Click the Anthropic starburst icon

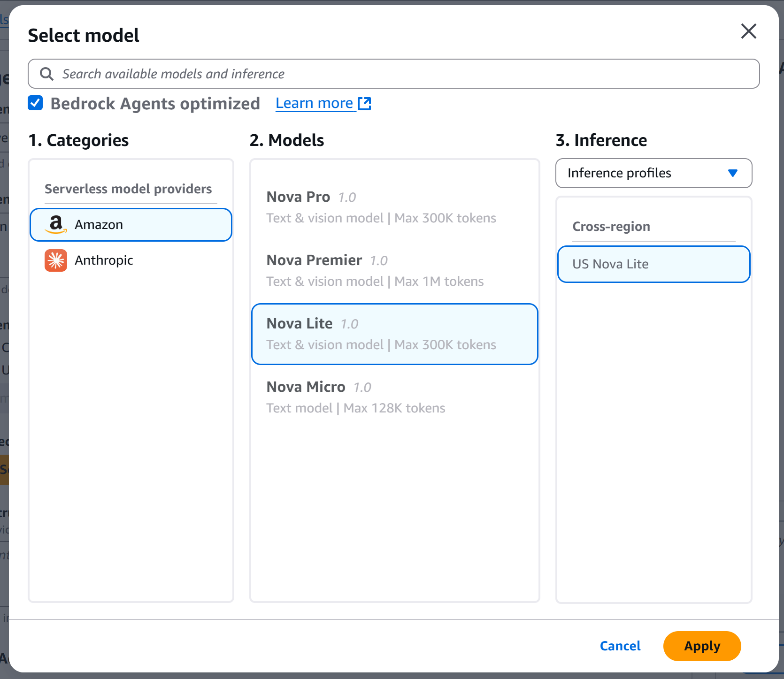55,260
